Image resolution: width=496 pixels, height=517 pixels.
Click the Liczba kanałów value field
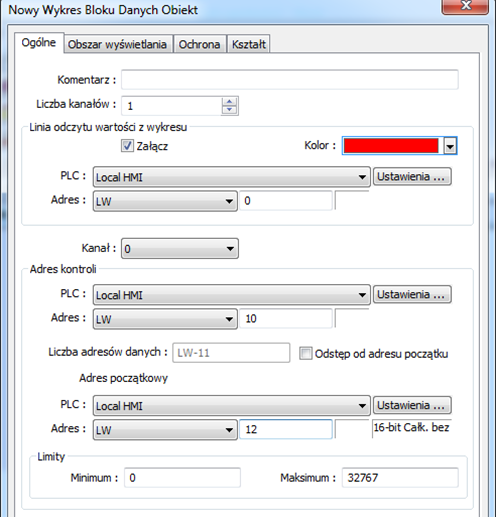(x=171, y=106)
